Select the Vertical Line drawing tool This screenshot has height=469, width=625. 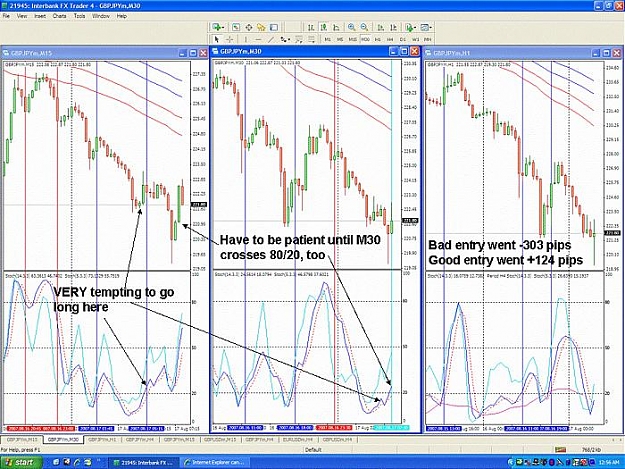246,39
